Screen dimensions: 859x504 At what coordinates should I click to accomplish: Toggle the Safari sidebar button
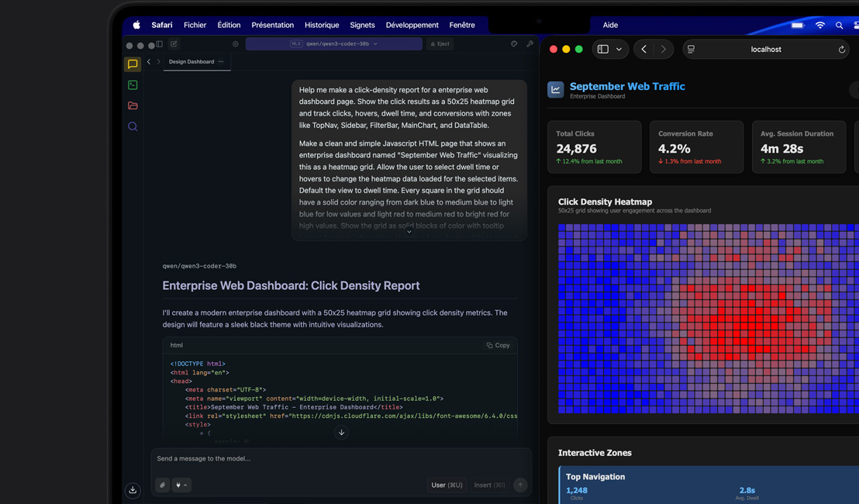click(x=602, y=50)
